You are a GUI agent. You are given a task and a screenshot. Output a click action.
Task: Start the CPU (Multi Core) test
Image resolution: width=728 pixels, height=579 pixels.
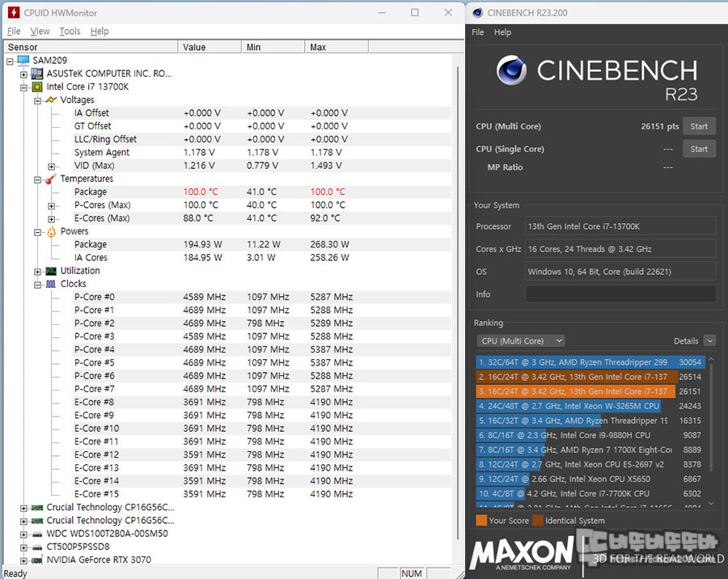[699, 126]
